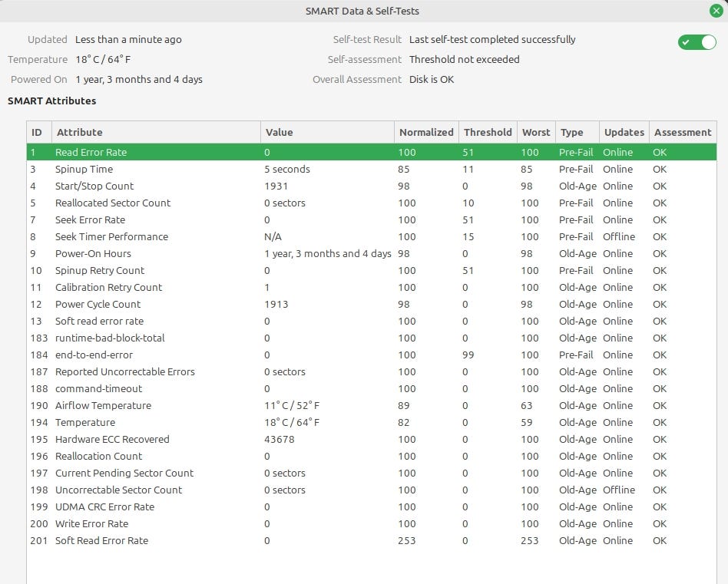Viewport: 728px width, 584px height.
Task: Sort by the Value column header
Action: point(327,132)
